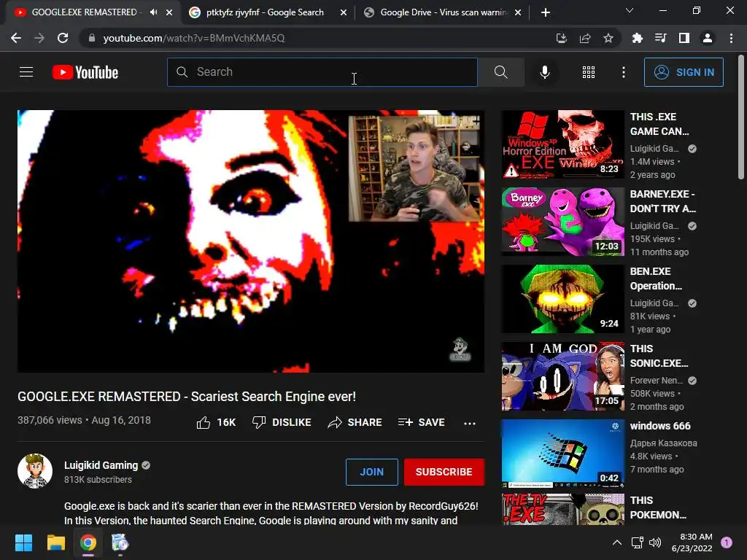Screen dimensions: 747x560
Task: Open Windows XP Horror Edition video thumbnail
Action: coord(562,144)
